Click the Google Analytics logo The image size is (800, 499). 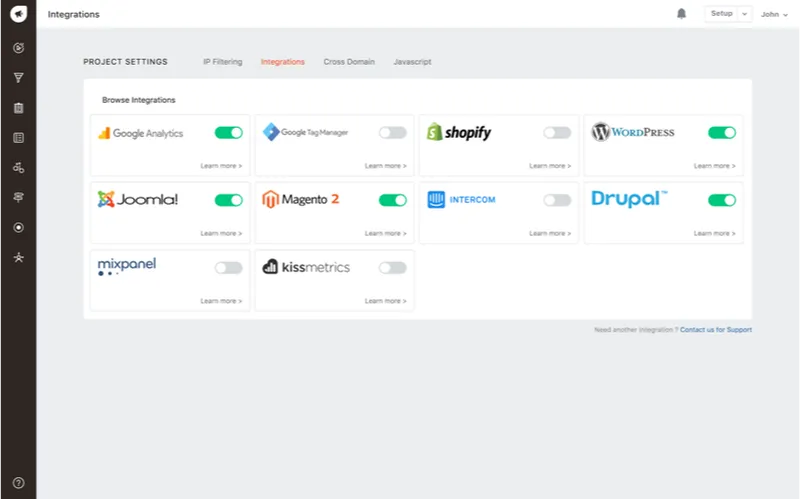click(x=140, y=133)
